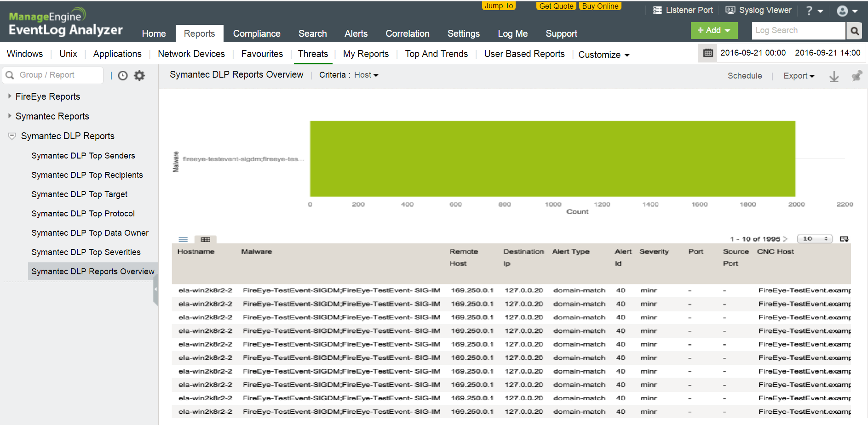Focus the Group / Report search field

[x=57, y=75]
